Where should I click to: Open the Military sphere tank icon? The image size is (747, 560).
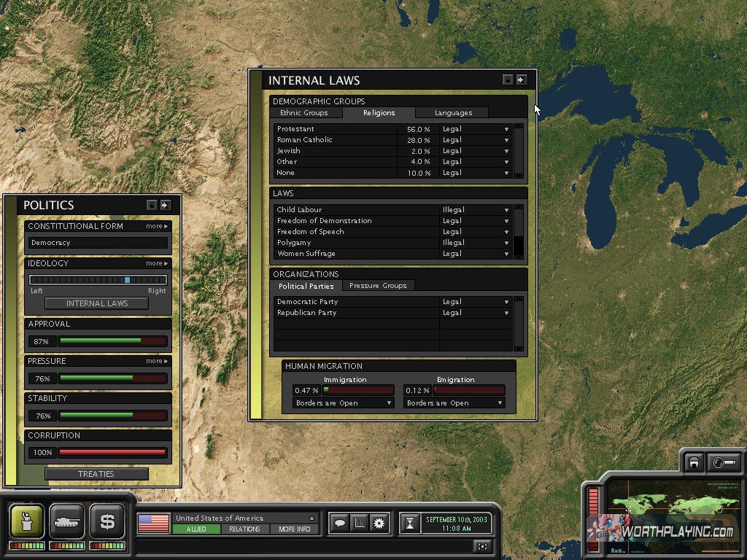click(67, 521)
